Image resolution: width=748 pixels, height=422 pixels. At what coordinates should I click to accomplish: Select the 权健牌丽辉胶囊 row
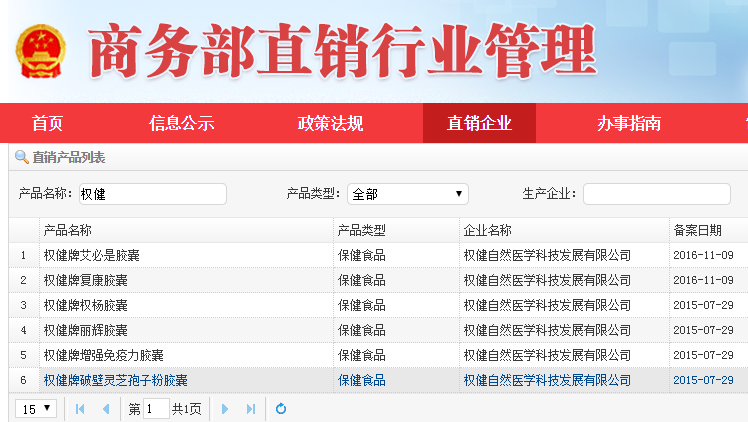pyautogui.click(x=378, y=330)
